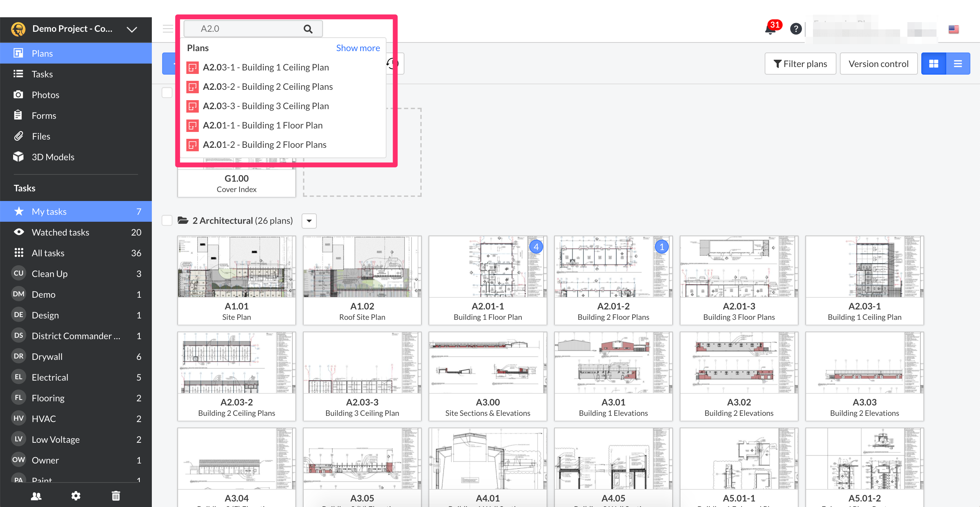Open the 2 Architectural folder dropdown arrow
Viewport: 980px width, 507px height.
tap(309, 221)
